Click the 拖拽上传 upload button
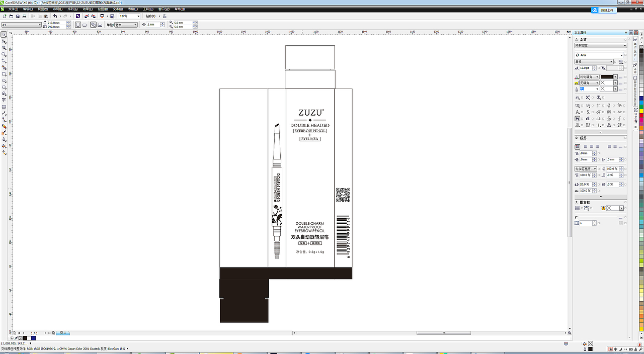644x354 pixels. pos(604,10)
